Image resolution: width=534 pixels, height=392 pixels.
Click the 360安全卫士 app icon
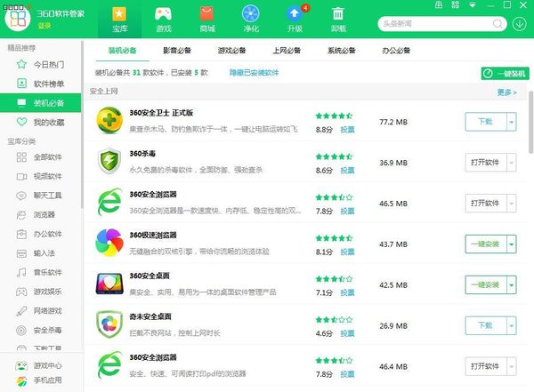pos(109,121)
